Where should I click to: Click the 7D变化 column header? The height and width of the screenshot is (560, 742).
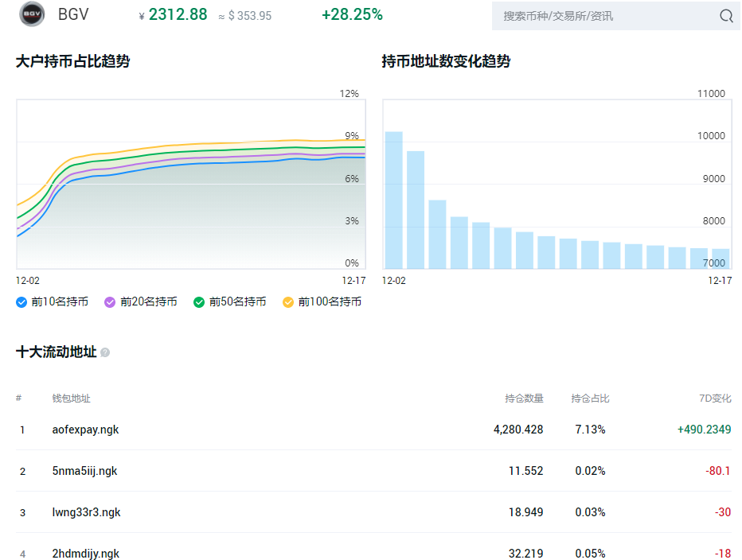click(715, 399)
